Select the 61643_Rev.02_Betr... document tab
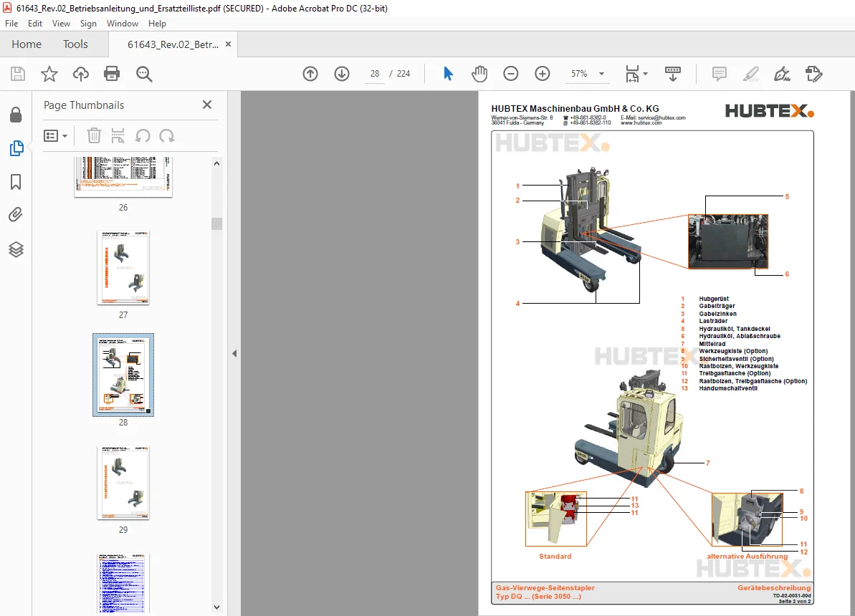 click(173, 44)
